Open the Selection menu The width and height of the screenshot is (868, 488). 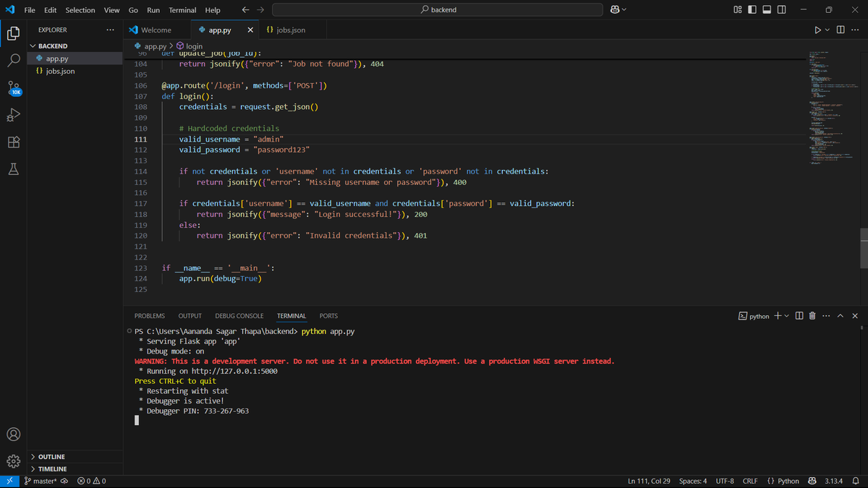click(x=80, y=10)
